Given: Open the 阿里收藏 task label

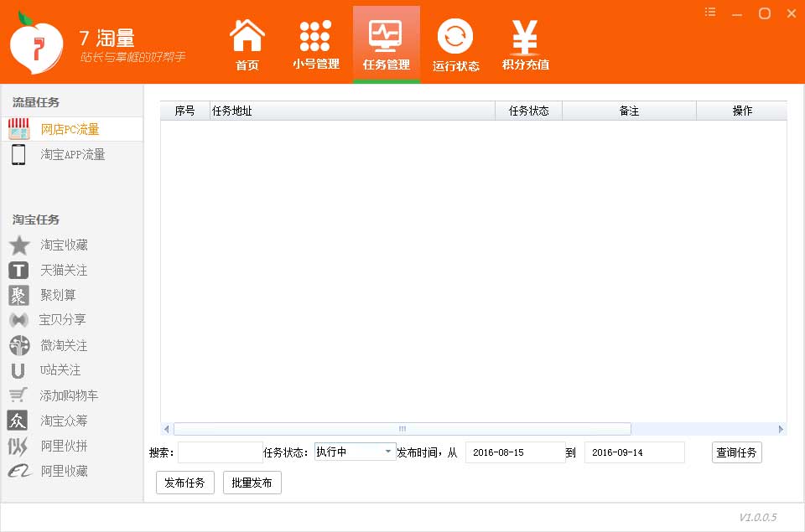Looking at the screenshot, I should coord(65,471).
